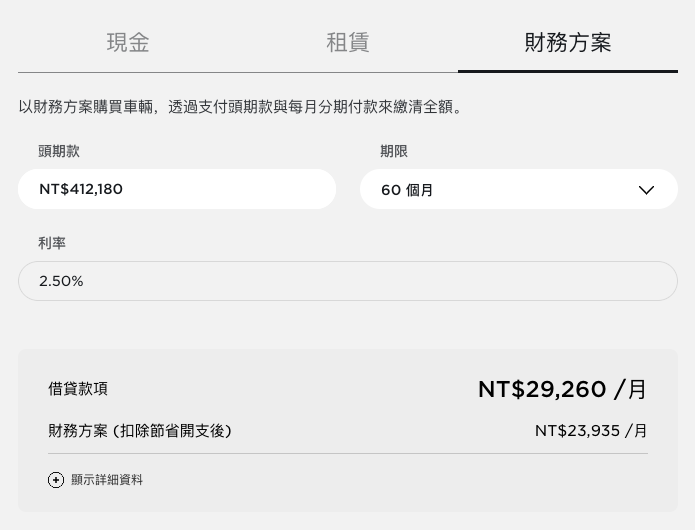This screenshot has width=695, height=530.
Task: Click the chevron arrow in 期限 selector
Action: (646, 190)
